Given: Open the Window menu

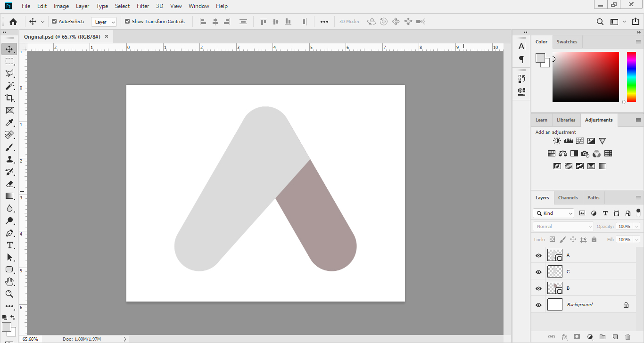Looking at the screenshot, I should point(199,6).
